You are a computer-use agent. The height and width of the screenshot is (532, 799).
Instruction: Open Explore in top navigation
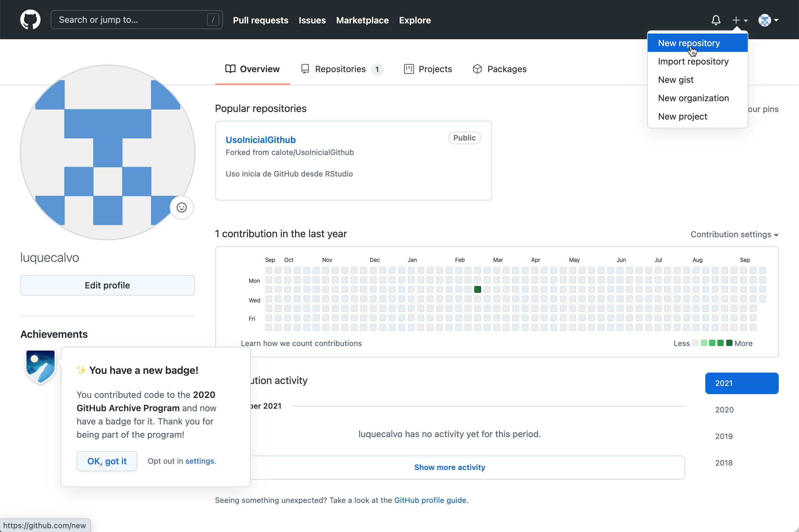click(x=415, y=20)
